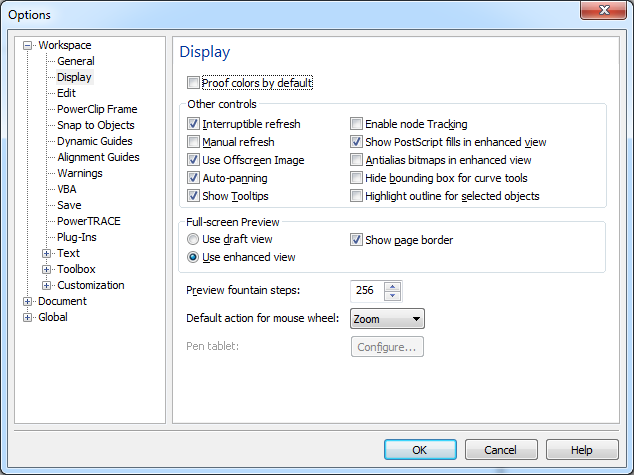Increase Preview fountain steps with up arrow

point(392,286)
